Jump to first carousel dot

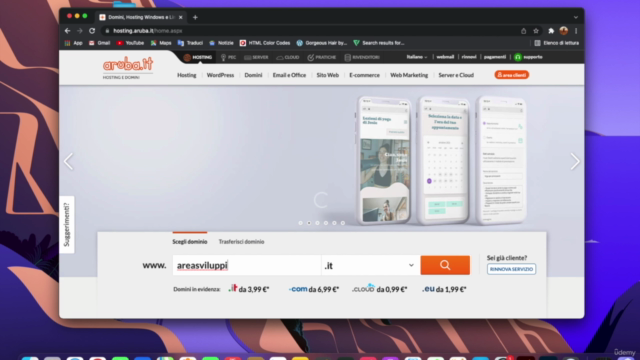click(300, 223)
